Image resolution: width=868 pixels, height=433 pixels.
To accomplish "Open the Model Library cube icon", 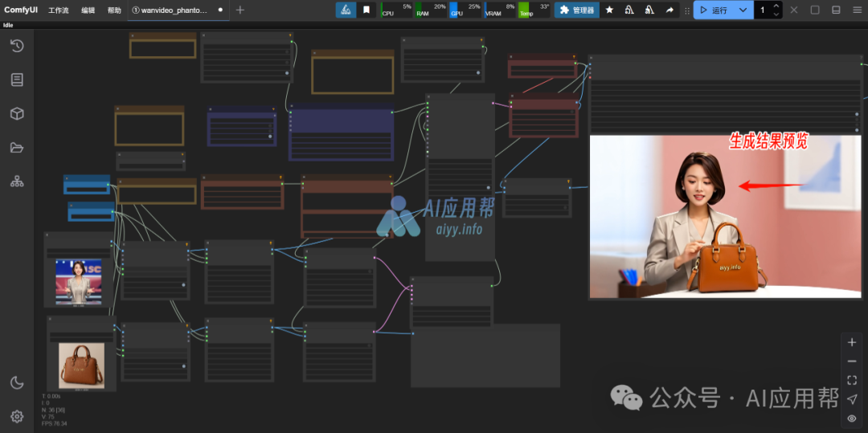I will [17, 114].
